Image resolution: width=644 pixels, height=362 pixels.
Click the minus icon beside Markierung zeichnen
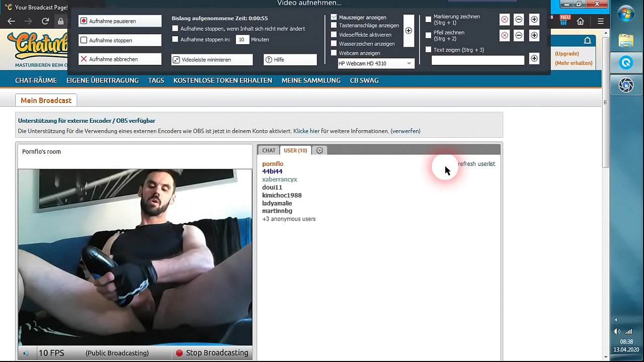click(x=519, y=20)
